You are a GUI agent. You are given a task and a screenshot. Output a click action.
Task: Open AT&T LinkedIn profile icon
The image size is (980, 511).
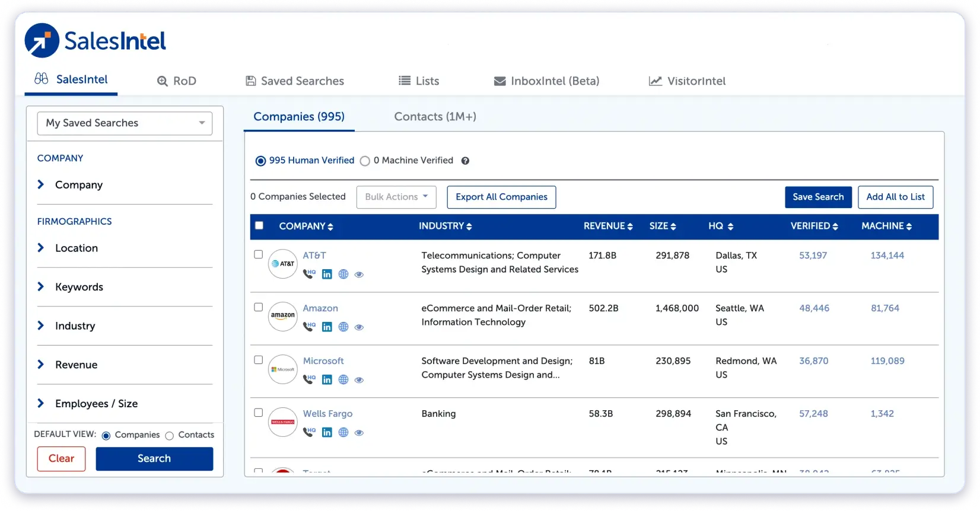click(327, 274)
